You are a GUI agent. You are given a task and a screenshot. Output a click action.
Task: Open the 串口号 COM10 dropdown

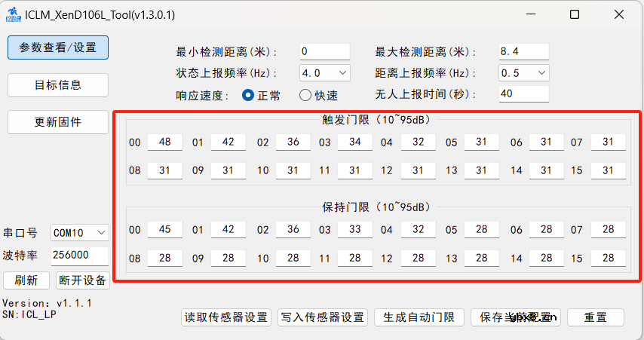[80, 233]
